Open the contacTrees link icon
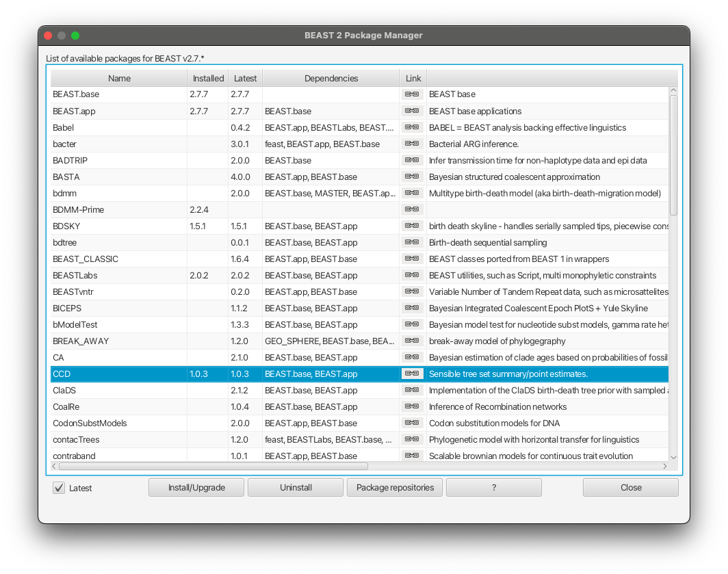The width and height of the screenshot is (728, 574). [412, 439]
